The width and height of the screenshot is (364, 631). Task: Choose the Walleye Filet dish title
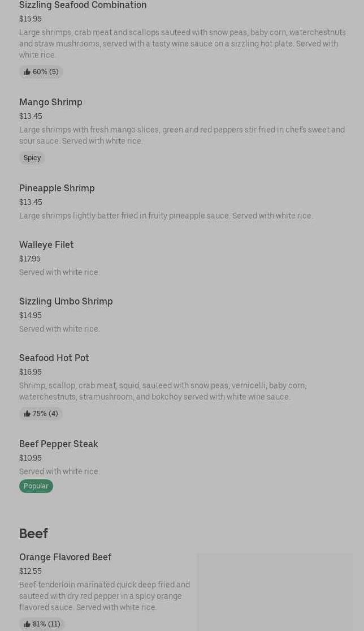pos(46,244)
